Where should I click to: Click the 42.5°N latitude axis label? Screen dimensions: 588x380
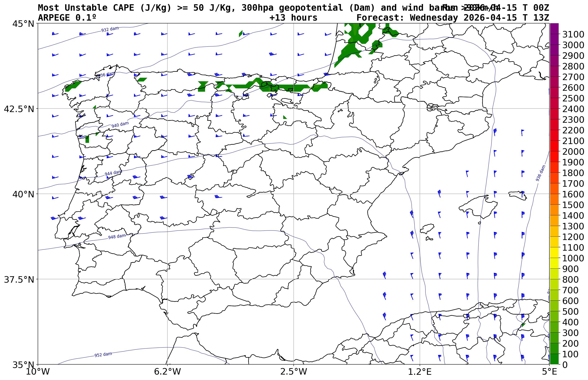(19, 109)
